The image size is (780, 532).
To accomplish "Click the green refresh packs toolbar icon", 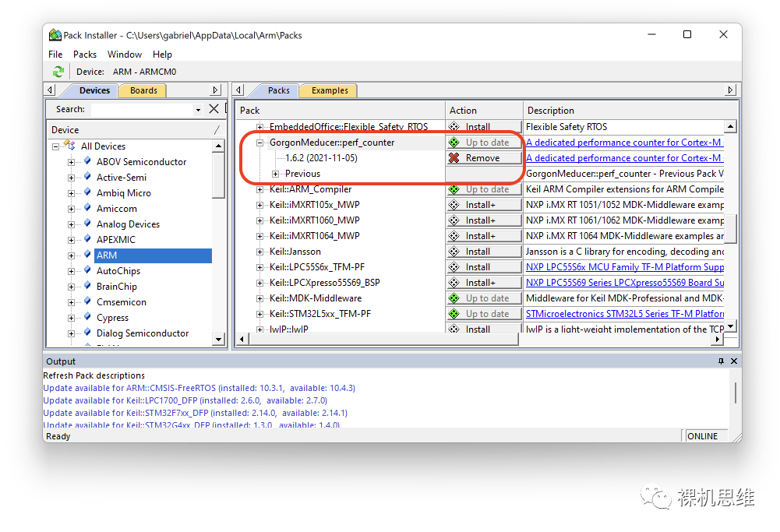I will (x=58, y=72).
